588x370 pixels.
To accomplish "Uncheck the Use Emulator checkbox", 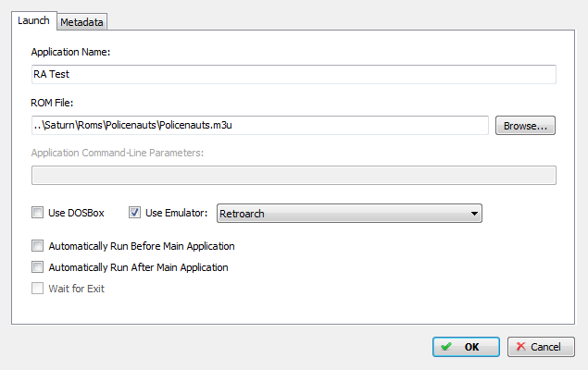I will click(134, 213).
